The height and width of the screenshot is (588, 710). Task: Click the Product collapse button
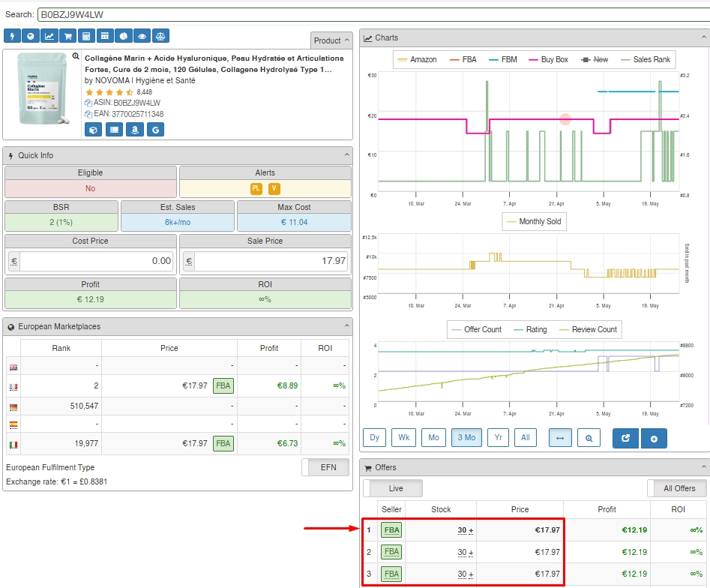click(x=331, y=40)
